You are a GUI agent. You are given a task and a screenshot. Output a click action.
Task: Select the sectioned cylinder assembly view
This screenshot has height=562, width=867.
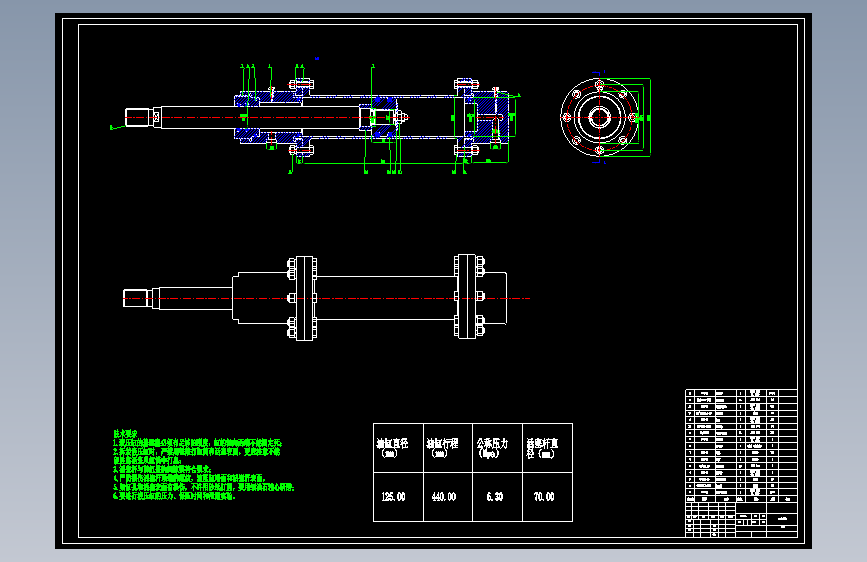pos(315,119)
